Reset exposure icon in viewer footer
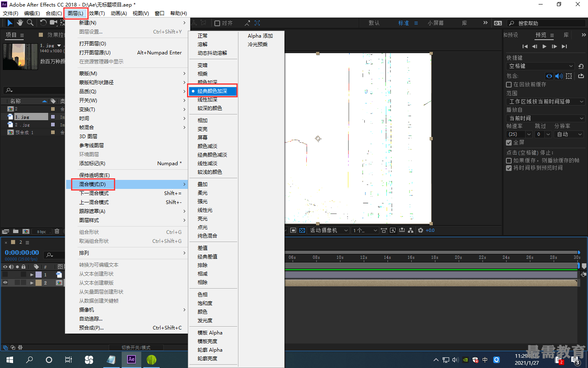The height and width of the screenshot is (368, 588). [421, 230]
